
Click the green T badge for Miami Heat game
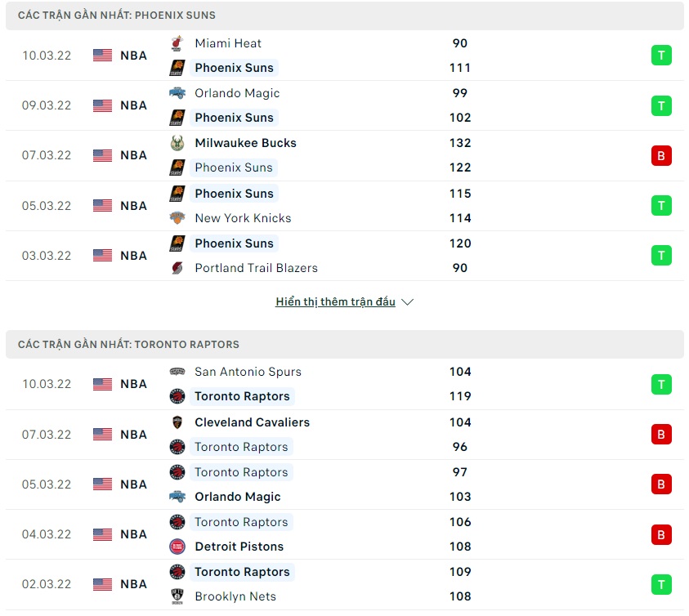tap(661, 56)
